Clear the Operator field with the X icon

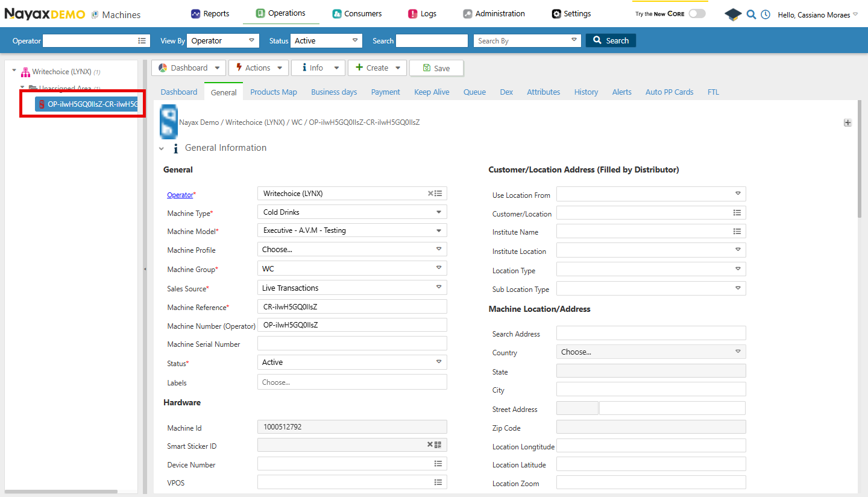[x=430, y=194]
